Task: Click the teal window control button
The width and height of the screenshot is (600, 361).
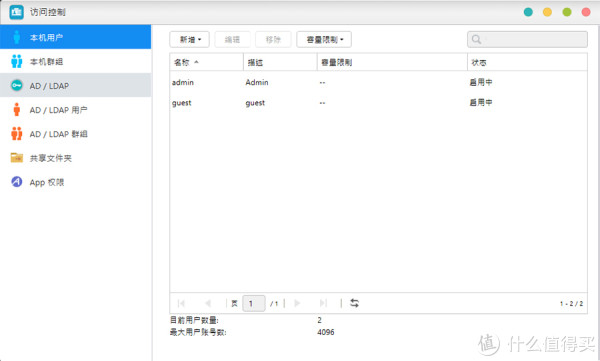Action: 528,12
